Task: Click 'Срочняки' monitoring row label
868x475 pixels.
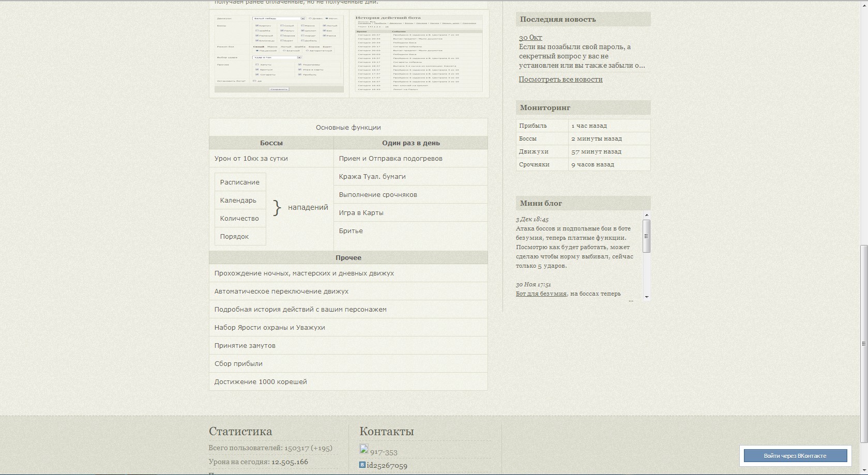Action: [x=534, y=164]
